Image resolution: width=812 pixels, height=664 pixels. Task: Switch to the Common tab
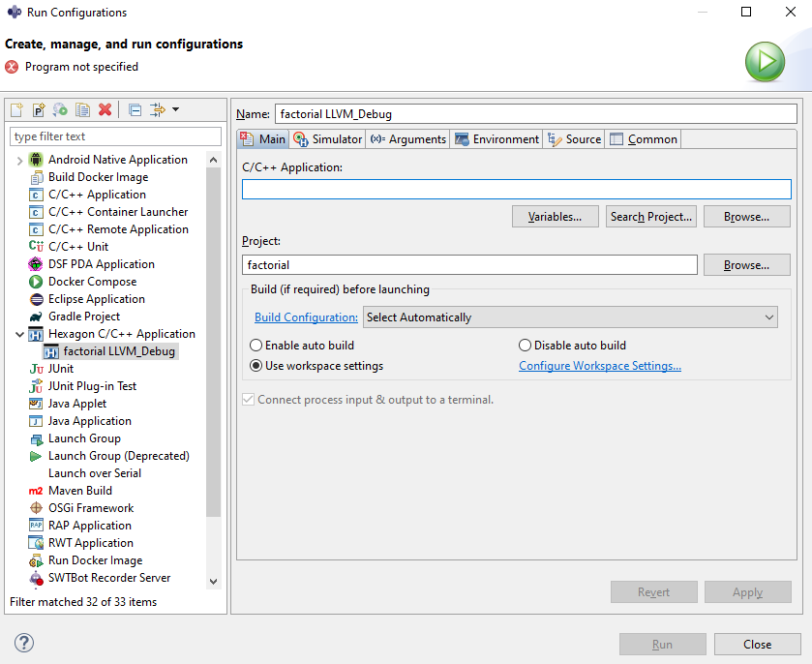(644, 138)
